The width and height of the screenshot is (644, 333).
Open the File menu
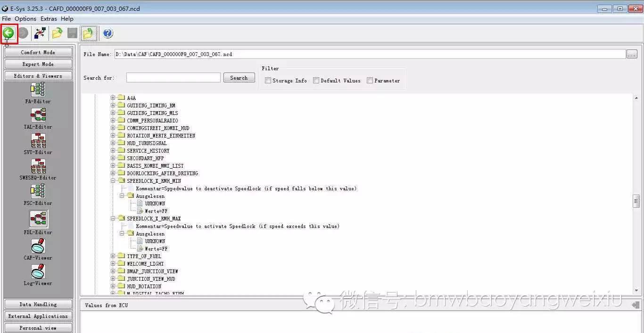click(6, 19)
